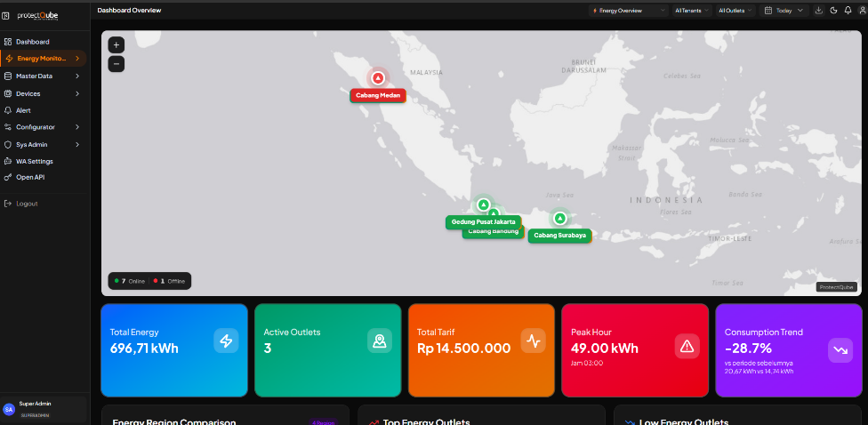
Task: Click the 7 Online status indicator
Action: click(x=130, y=281)
